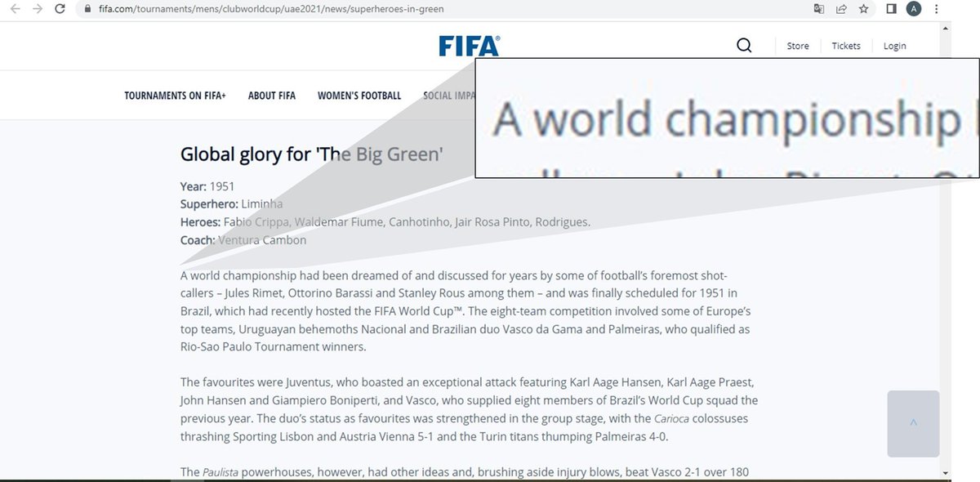Open the Women's Football menu
Viewport: 980px width, 482px height.
point(359,96)
